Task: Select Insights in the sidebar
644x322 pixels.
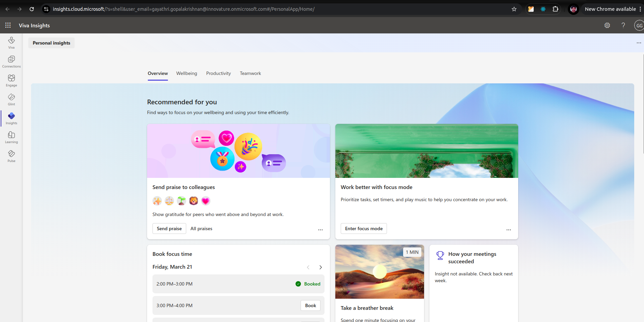Action: (11, 118)
